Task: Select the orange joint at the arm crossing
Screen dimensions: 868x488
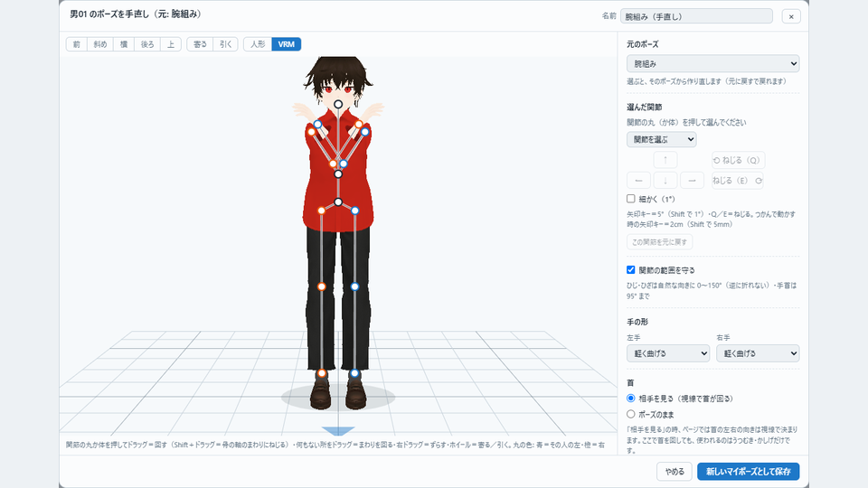Action: 333,164
